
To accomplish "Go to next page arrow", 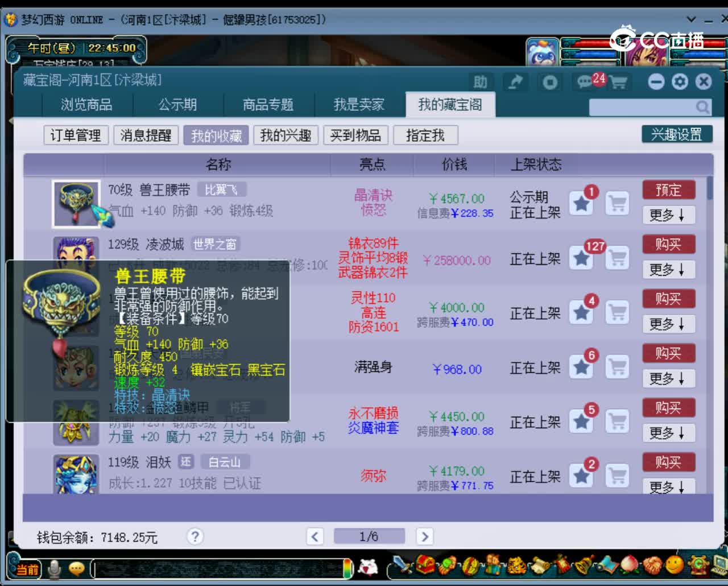I will (x=424, y=536).
